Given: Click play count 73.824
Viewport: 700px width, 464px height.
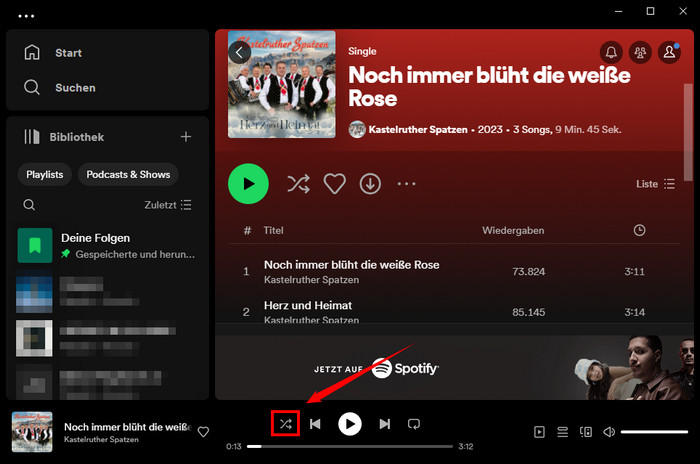Looking at the screenshot, I should (529, 272).
